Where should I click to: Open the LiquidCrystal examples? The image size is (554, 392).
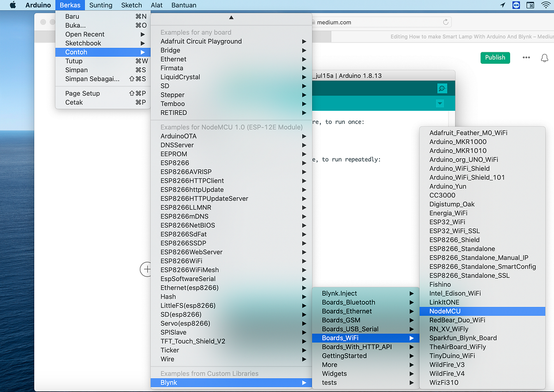(x=231, y=77)
